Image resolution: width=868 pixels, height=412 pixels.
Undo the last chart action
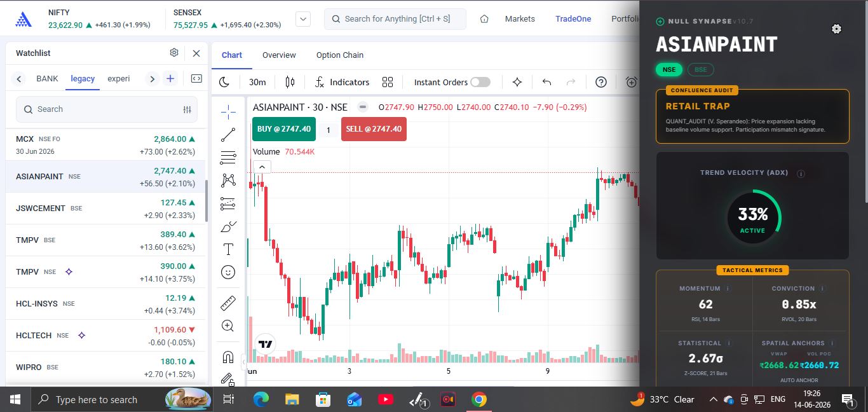(546, 82)
